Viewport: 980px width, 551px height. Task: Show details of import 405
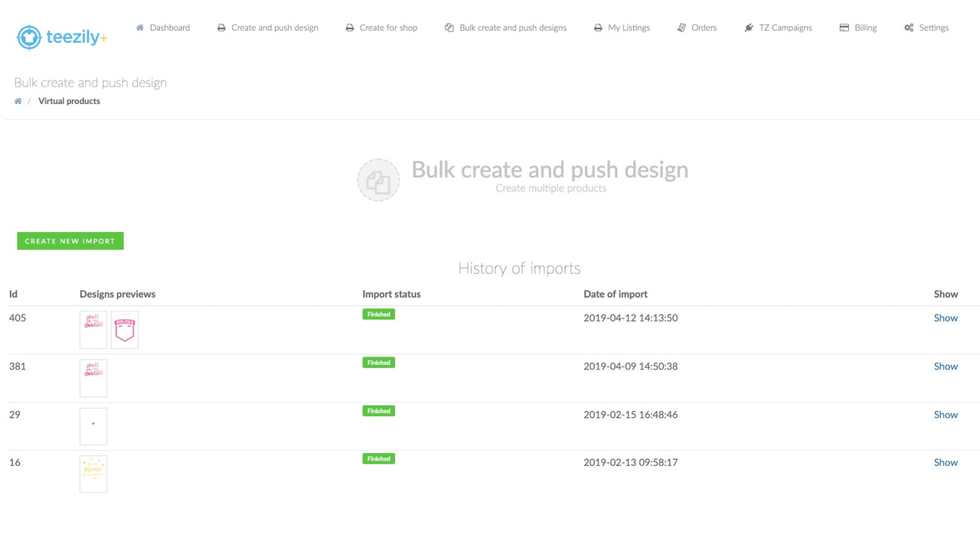(946, 318)
